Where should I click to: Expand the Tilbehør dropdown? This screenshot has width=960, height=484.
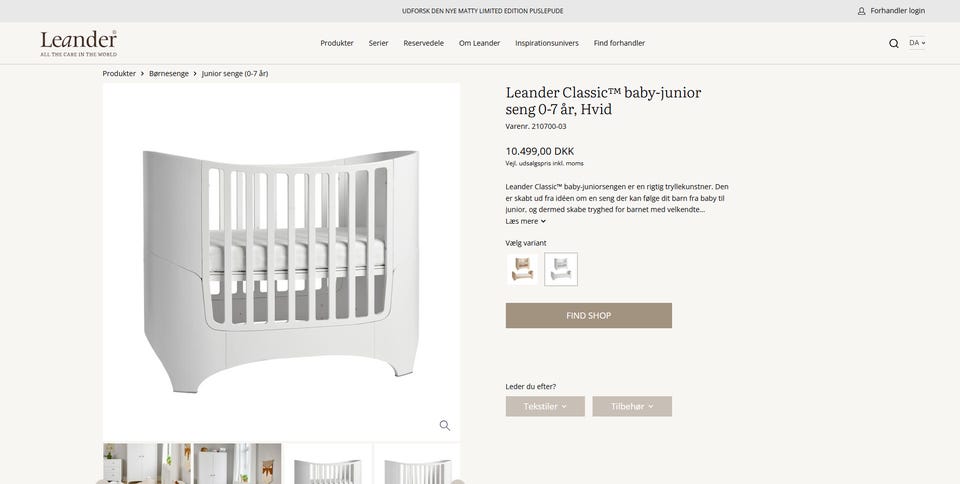point(632,406)
